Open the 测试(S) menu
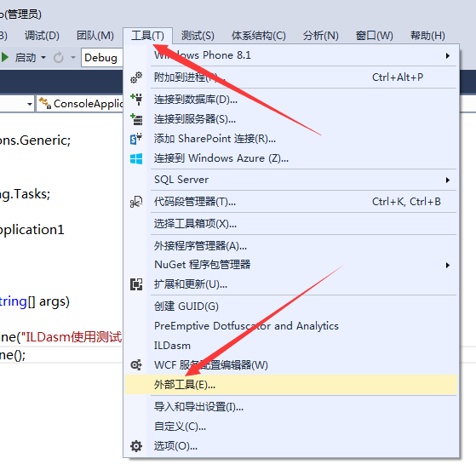This screenshot has width=476, height=470. click(198, 36)
